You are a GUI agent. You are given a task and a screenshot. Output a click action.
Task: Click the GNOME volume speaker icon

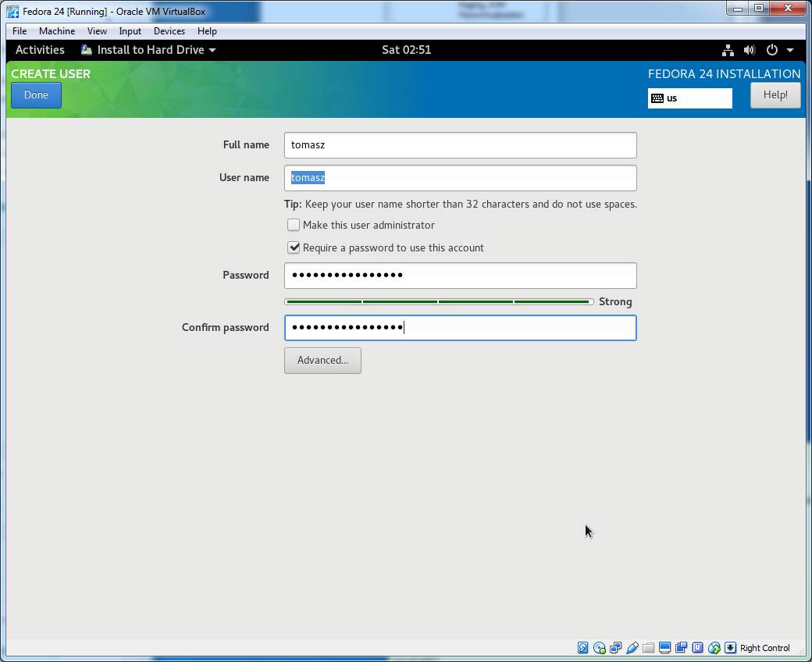(750, 50)
